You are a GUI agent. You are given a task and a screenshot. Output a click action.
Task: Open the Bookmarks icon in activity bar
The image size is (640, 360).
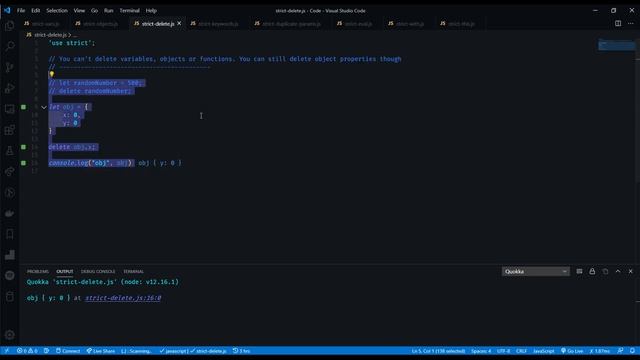[x=9, y=234]
